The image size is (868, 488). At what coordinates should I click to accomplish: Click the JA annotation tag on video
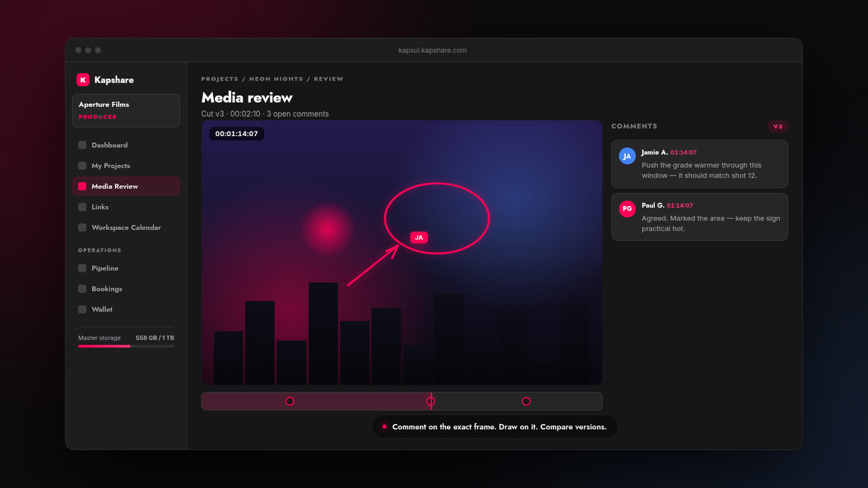pos(419,237)
